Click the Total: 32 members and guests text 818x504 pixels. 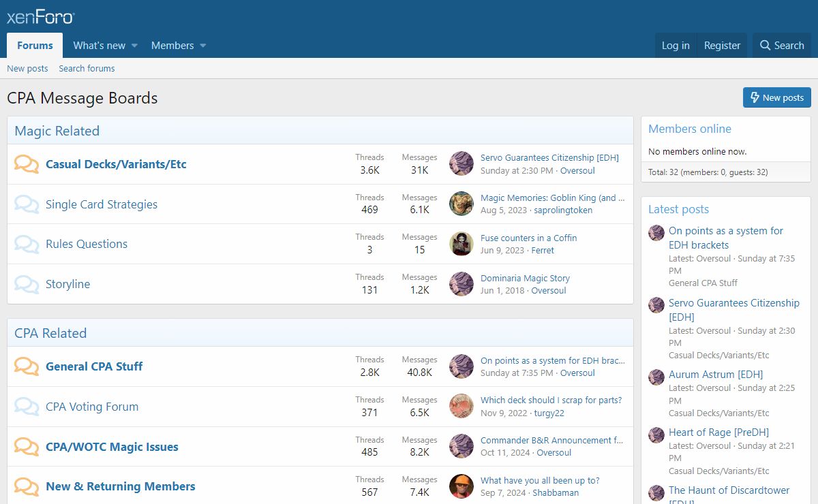coord(708,172)
